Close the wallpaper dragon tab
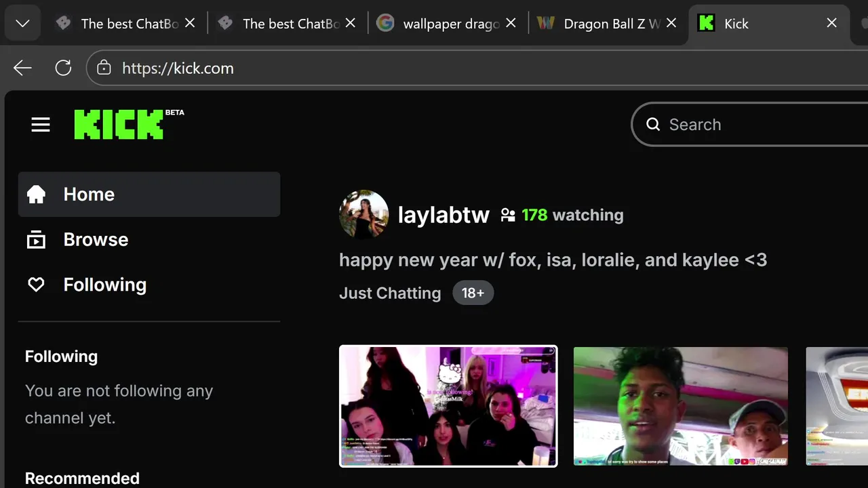The image size is (868, 488). 511,23
